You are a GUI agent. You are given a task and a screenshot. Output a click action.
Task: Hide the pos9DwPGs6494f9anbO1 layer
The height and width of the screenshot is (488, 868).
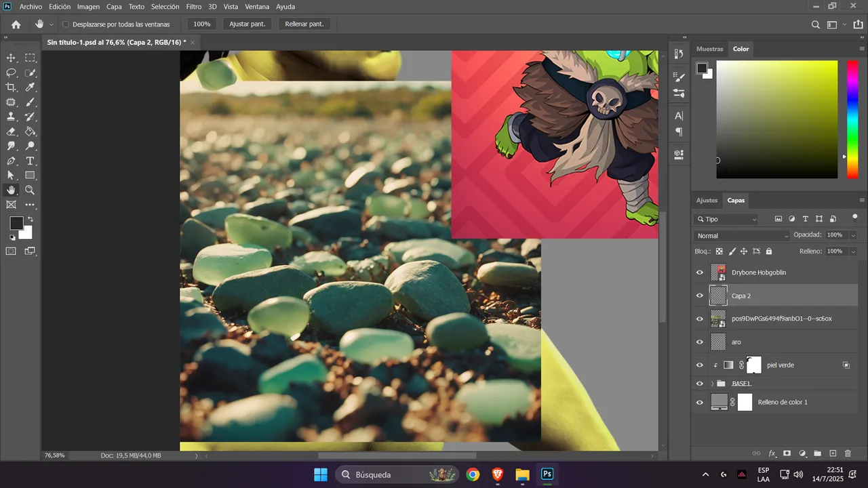[x=700, y=319]
